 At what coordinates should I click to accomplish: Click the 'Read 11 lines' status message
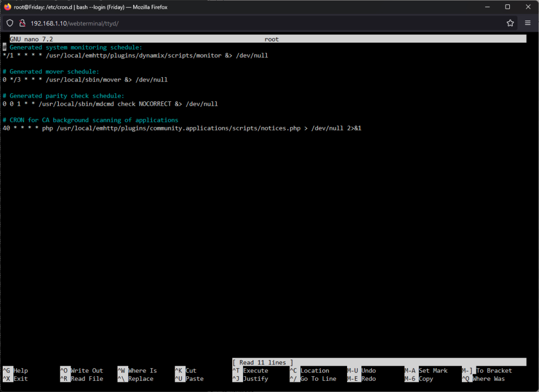pyautogui.click(x=262, y=362)
